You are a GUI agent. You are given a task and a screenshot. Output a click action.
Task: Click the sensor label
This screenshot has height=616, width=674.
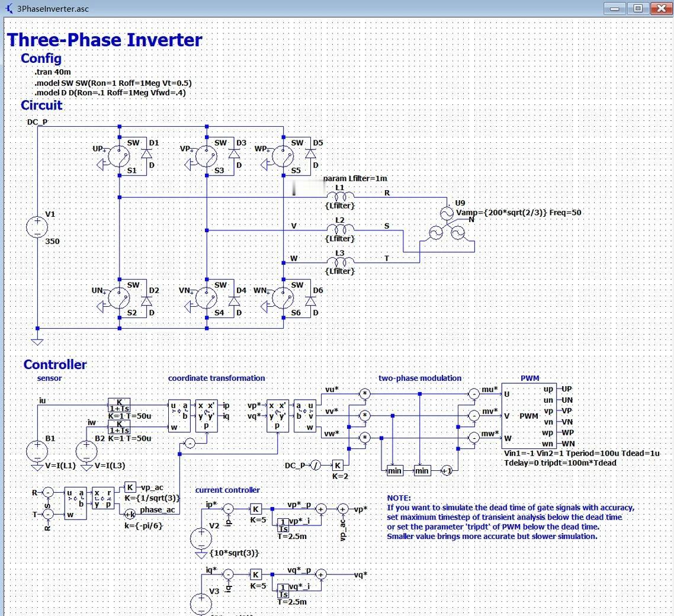click(49, 378)
